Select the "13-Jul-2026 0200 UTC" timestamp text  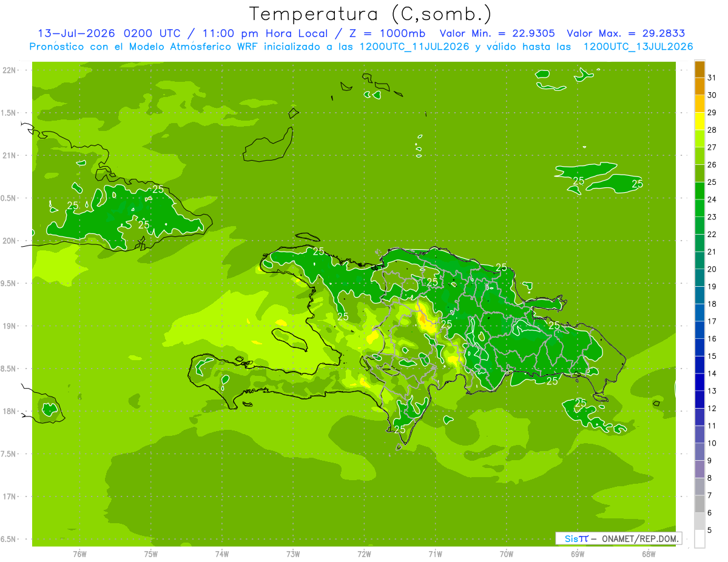click(x=109, y=33)
